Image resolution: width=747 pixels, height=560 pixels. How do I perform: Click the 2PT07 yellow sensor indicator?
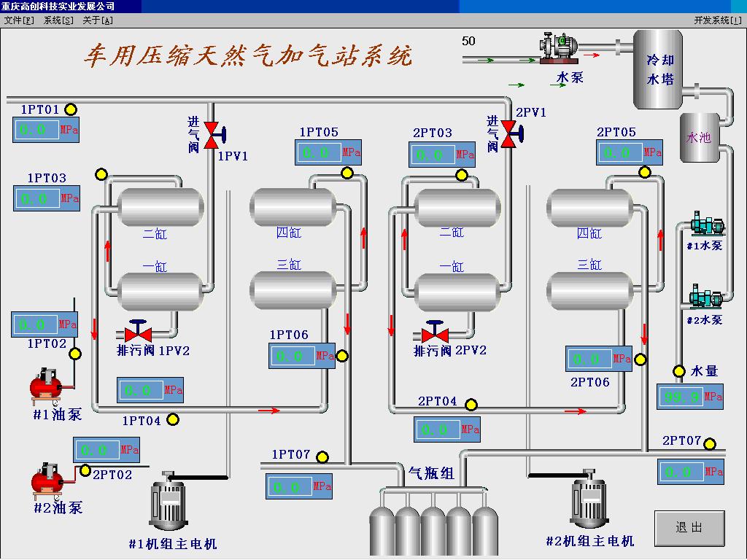point(710,444)
